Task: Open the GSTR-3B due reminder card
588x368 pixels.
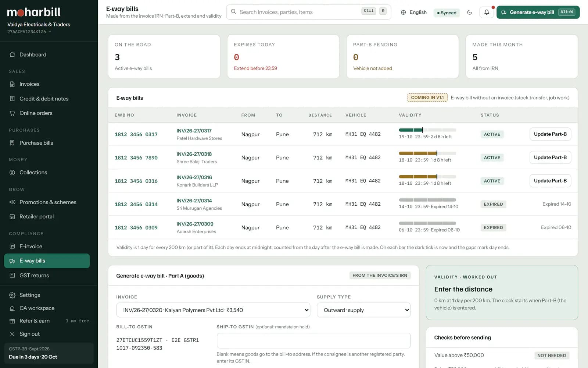Action: point(49,353)
